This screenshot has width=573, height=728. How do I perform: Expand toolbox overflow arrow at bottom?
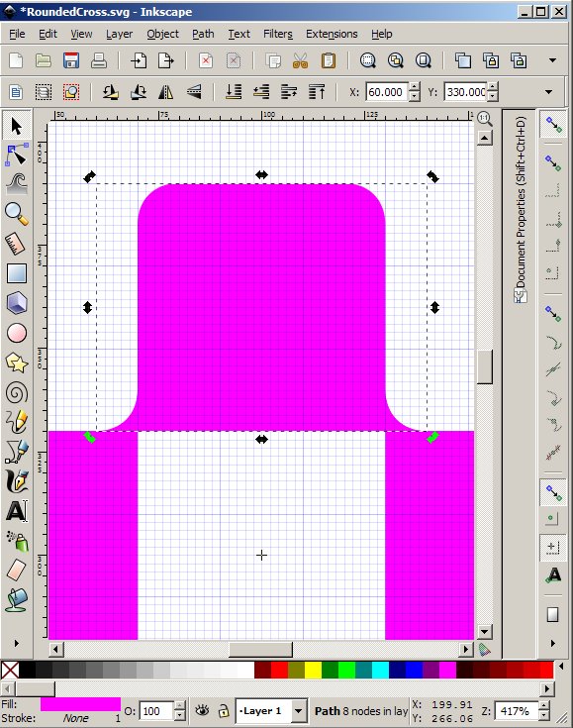pos(17,643)
